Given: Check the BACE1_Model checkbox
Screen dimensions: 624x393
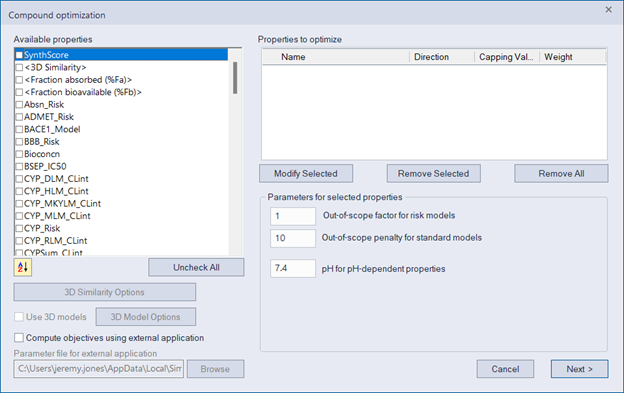Looking at the screenshot, I should [19, 129].
